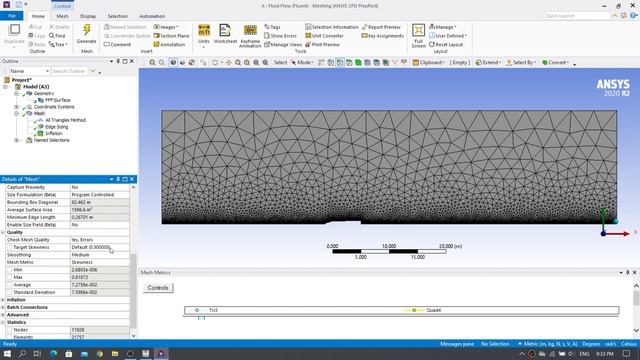Open the Convert dropdown
The width and height of the screenshot is (640, 360).
coord(556,62)
